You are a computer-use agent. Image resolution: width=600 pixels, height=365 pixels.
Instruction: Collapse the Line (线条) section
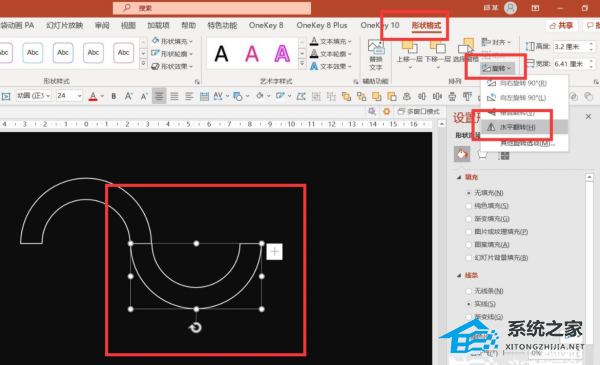459,275
